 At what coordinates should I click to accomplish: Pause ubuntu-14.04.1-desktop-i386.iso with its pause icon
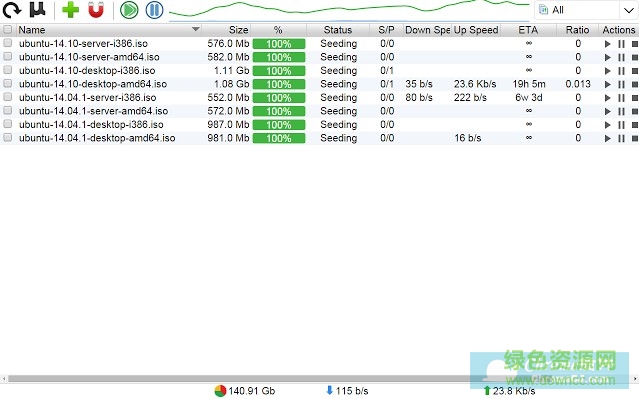click(x=621, y=125)
